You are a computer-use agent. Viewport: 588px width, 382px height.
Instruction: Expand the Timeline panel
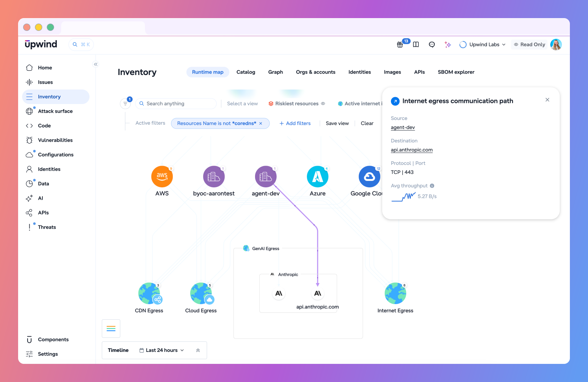[x=198, y=350]
